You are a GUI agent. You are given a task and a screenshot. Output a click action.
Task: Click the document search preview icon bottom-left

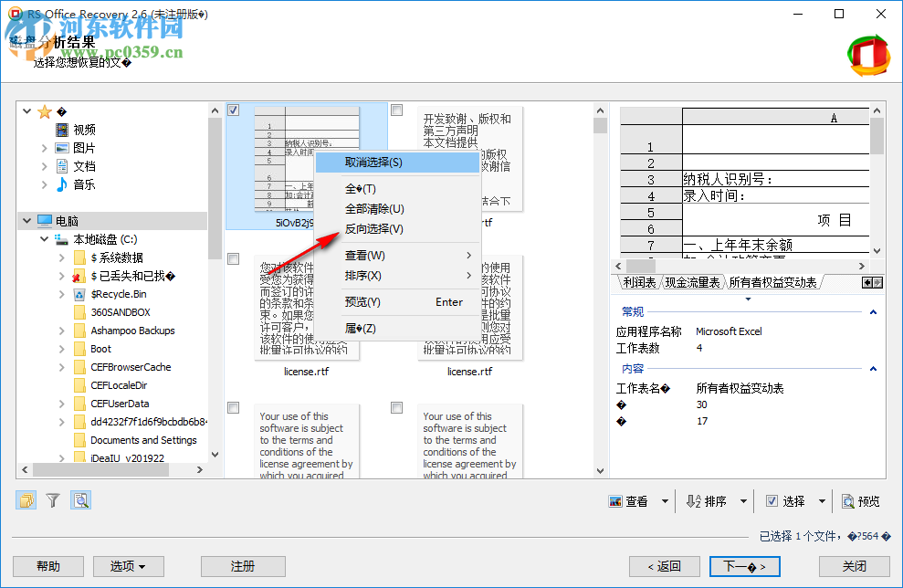point(80,499)
